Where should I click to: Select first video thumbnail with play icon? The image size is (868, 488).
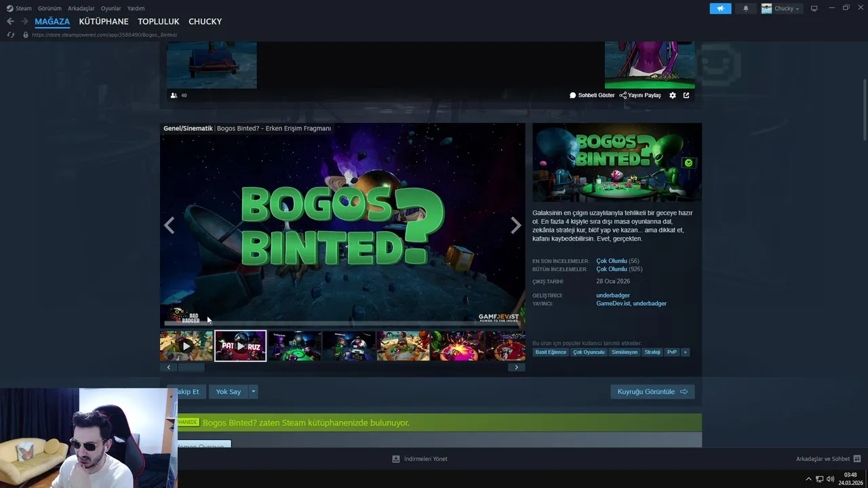(186, 346)
